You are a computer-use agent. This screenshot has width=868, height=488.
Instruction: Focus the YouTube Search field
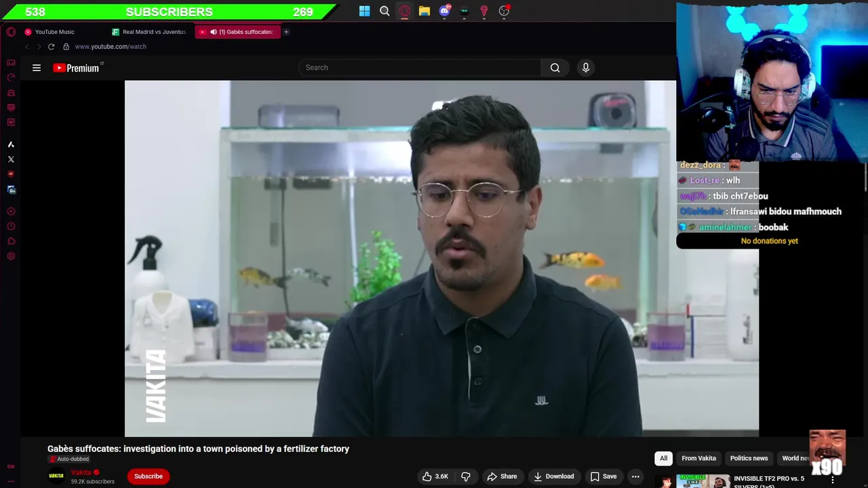[419, 68]
